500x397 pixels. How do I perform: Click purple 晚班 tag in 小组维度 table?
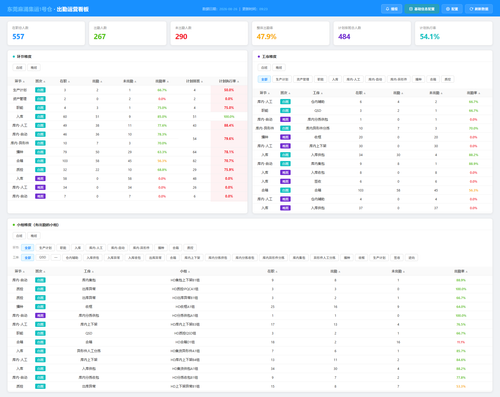click(40, 315)
